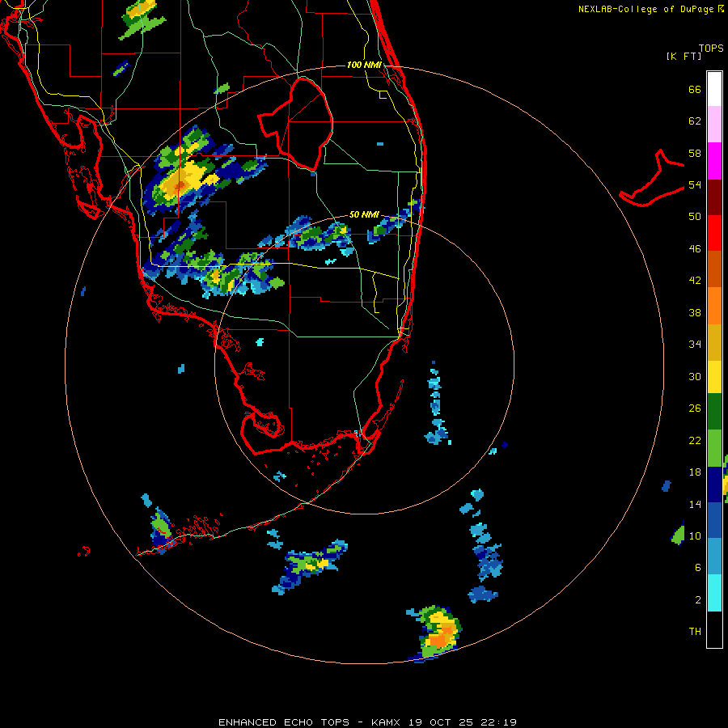Screen dimensions: 728x728
Task: Click the TOPS legend title
Action: pos(711,49)
